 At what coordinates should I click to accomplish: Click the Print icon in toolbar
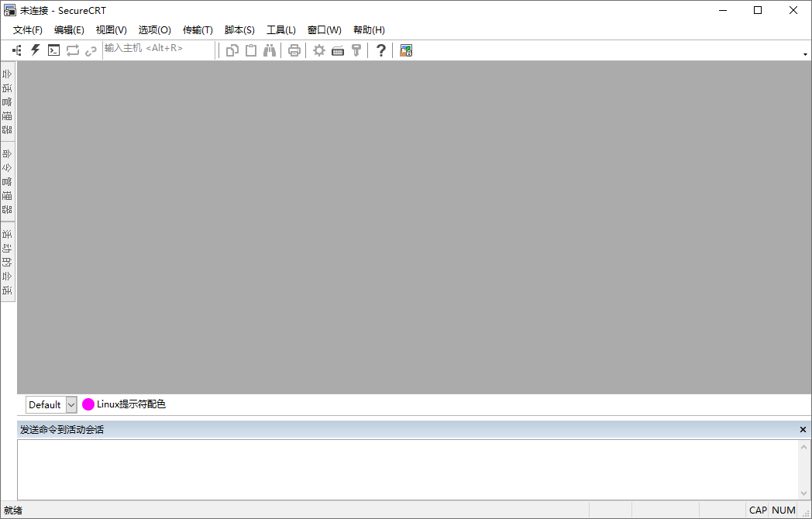click(294, 50)
